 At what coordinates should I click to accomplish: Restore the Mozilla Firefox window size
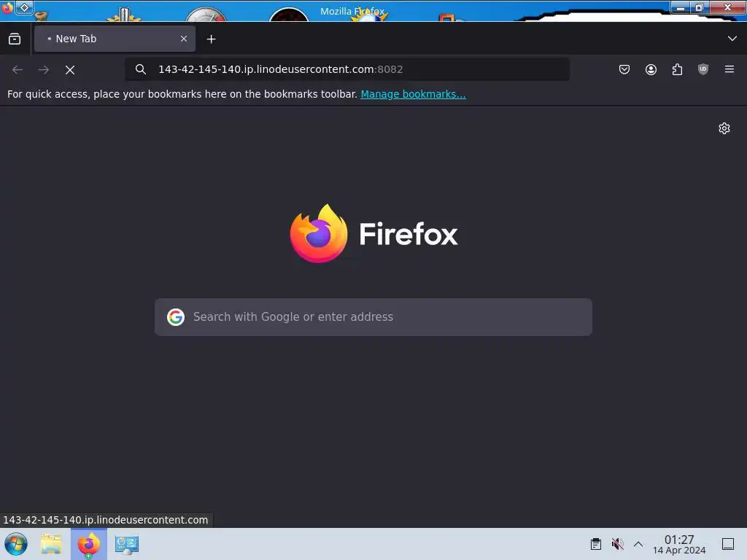tap(700, 7)
